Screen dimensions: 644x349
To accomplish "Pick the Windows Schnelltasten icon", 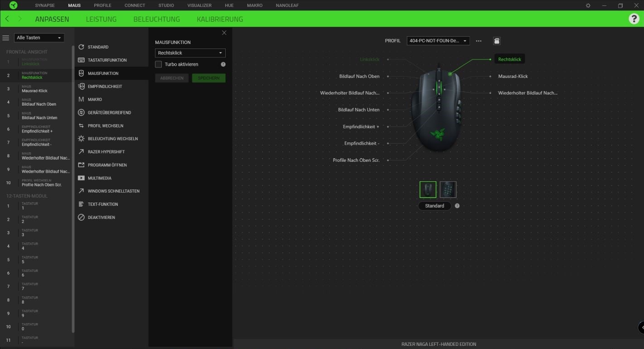I will pyautogui.click(x=82, y=191).
